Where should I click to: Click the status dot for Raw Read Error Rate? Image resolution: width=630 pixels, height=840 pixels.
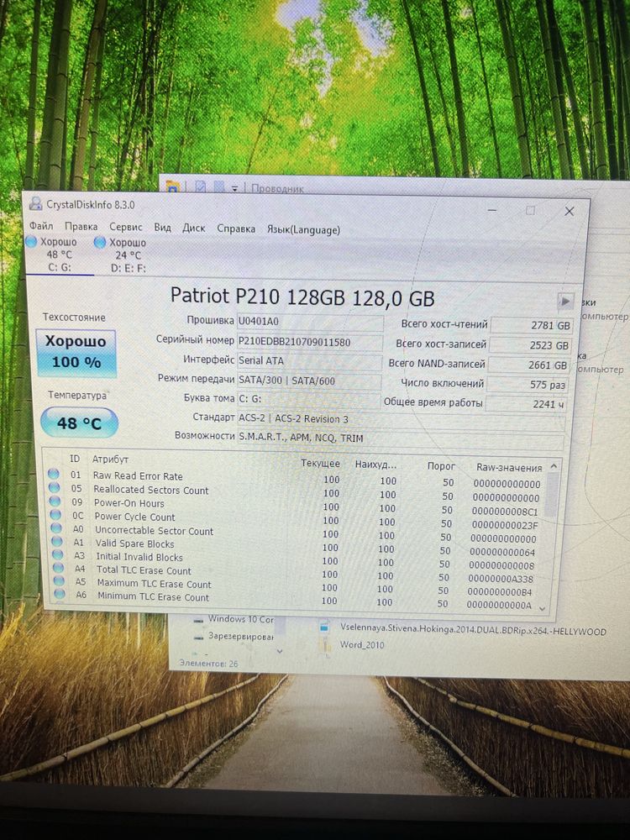click(54, 474)
